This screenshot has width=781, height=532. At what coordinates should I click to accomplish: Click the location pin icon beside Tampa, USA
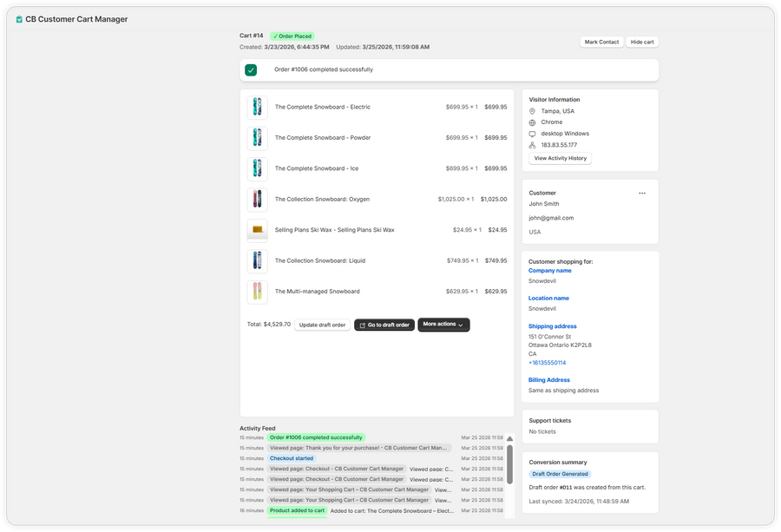pyautogui.click(x=532, y=111)
